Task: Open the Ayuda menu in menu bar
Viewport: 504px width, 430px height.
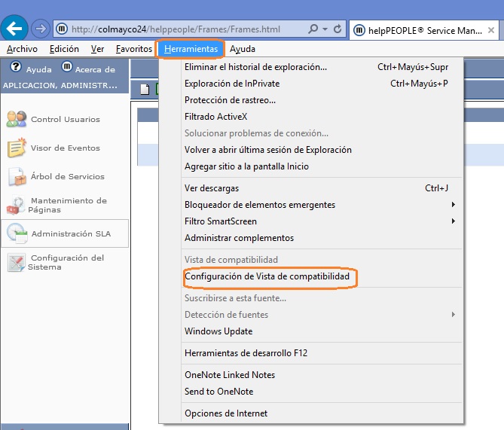Action: 243,49
